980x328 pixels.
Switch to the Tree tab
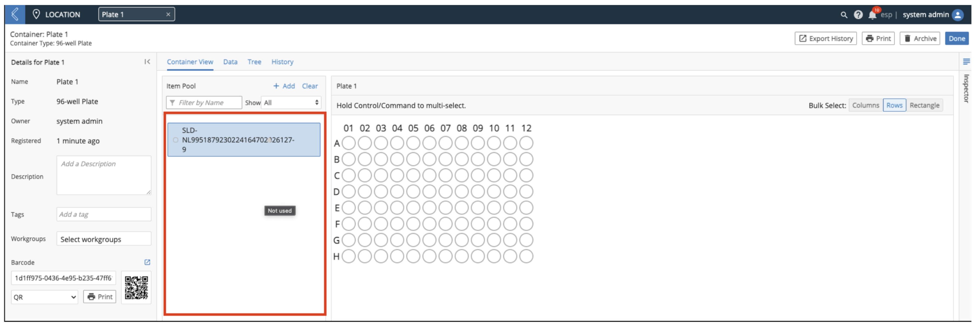coord(254,62)
